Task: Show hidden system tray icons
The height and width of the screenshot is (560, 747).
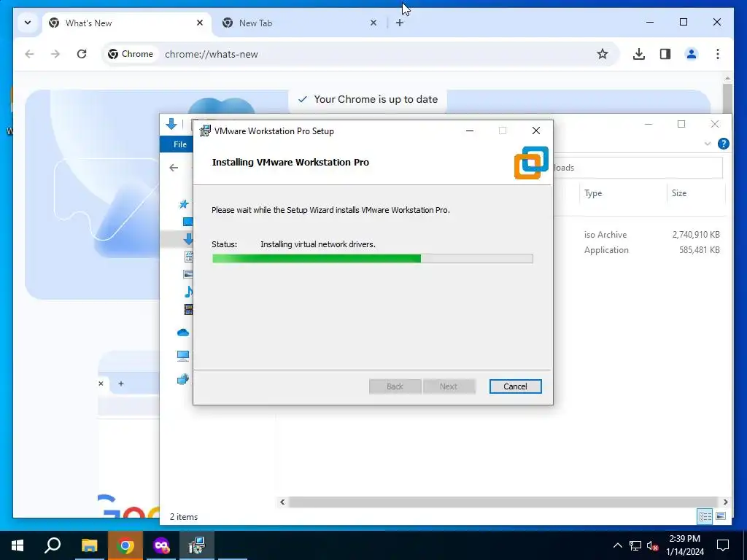Action: (617, 545)
